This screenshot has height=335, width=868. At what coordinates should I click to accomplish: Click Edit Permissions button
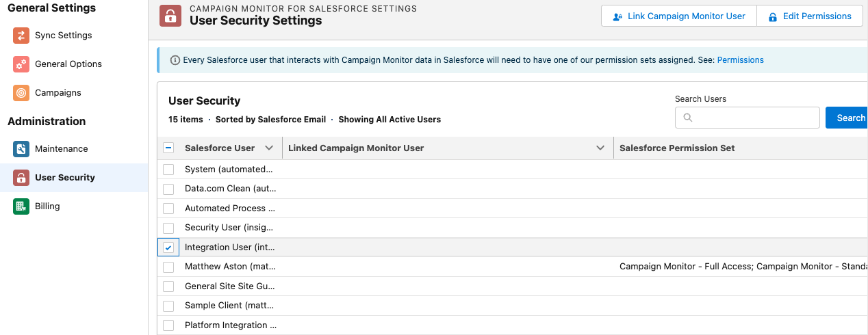[809, 16]
